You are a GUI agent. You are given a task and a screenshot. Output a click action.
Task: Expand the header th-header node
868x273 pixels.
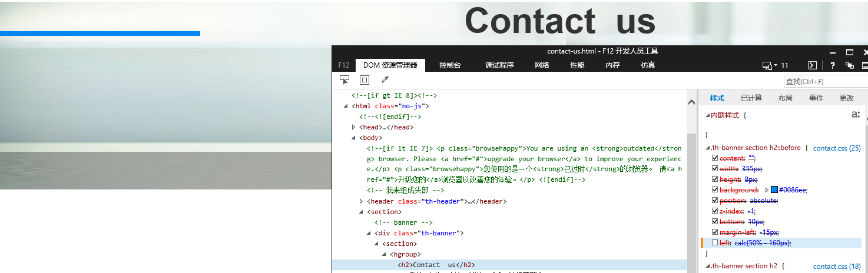coord(362,201)
